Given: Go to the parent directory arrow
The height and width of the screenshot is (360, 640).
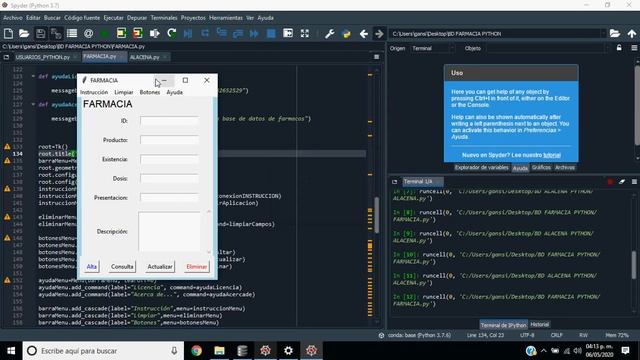Looking at the screenshot, I should [632, 33].
